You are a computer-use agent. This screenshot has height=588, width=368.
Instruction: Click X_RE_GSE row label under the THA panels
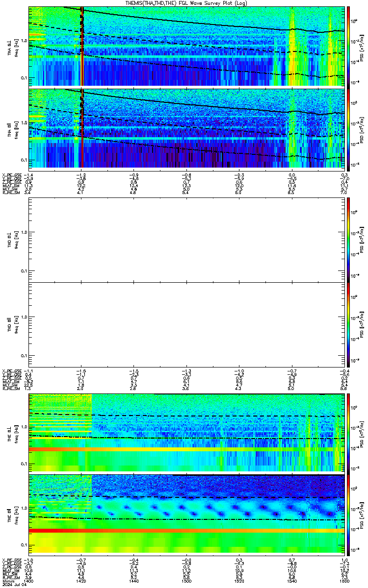(11, 175)
